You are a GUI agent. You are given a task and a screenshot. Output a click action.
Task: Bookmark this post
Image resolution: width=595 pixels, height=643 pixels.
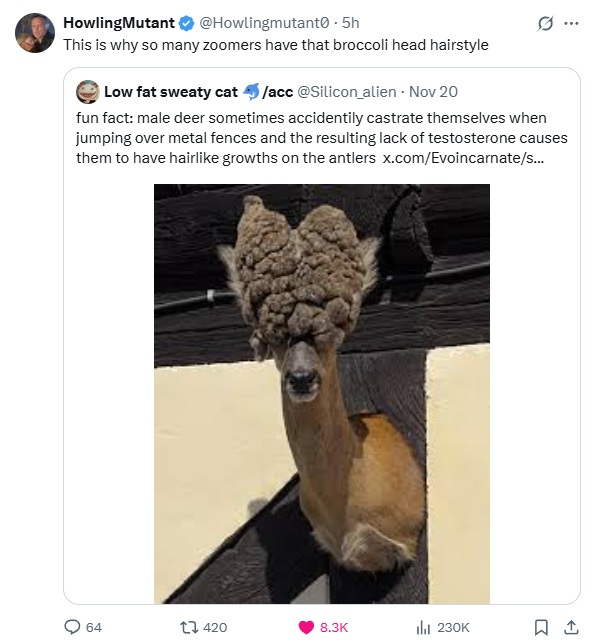click(541, 627)
